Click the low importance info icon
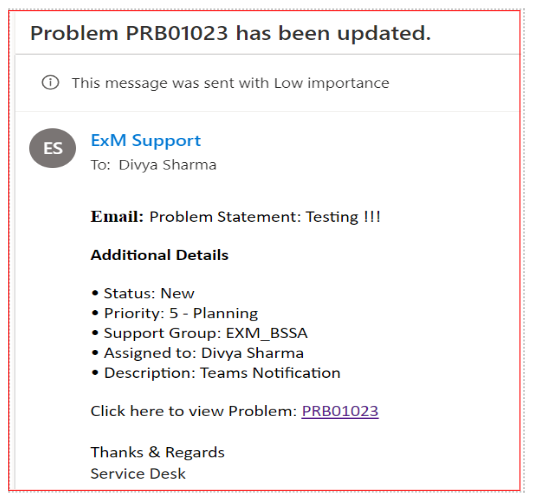This screenshot has width=541, height=494. pyautogui.click(x=50, y=83)
